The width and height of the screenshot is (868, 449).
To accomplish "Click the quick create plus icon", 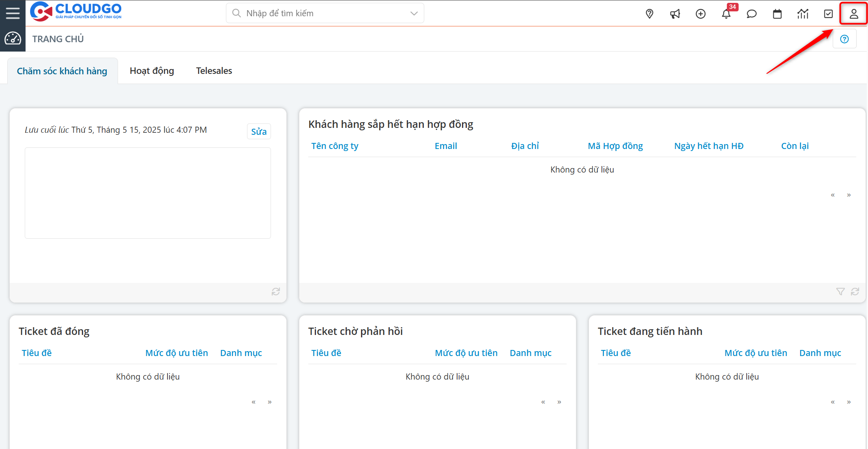I will click(700, 14).
